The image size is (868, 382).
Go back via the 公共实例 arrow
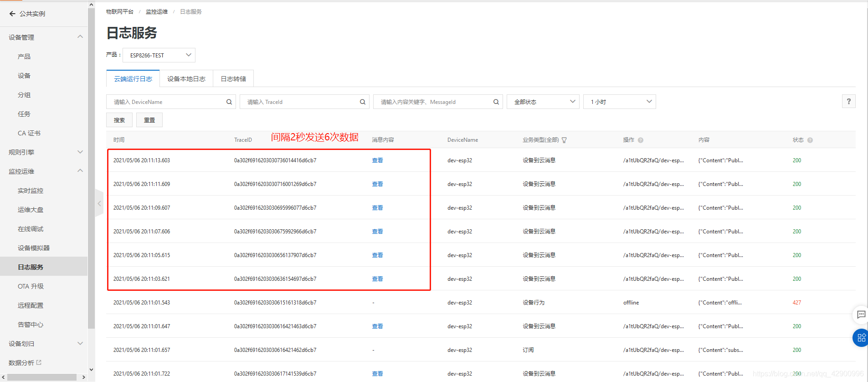click(x=12, y=14)
